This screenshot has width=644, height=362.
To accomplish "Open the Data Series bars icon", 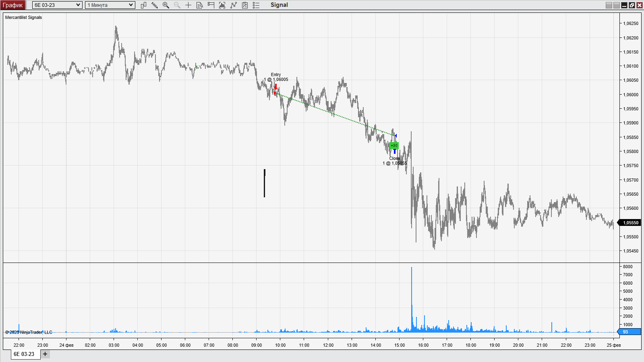I will [222, 5].
